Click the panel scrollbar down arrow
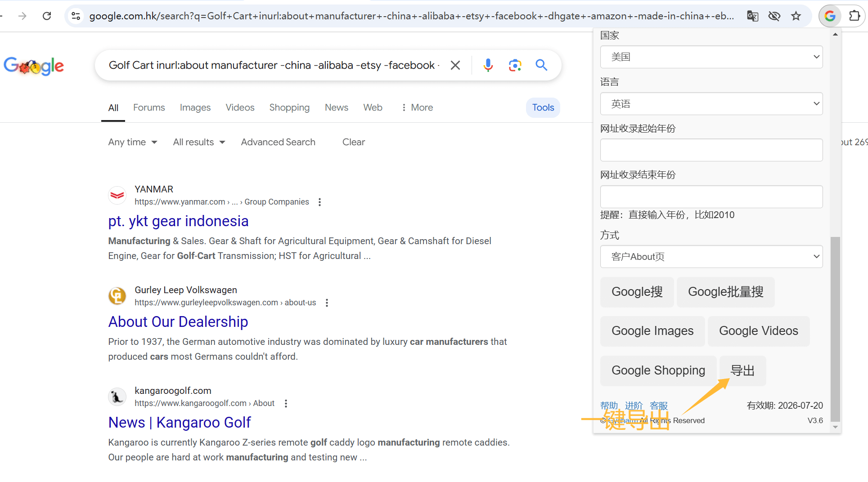 click(x=835, y=427)
